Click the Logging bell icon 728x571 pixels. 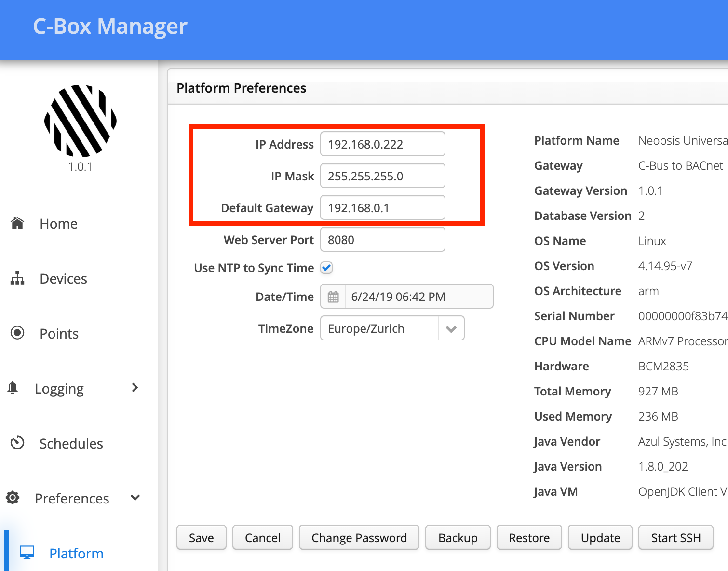coord(13,388)
